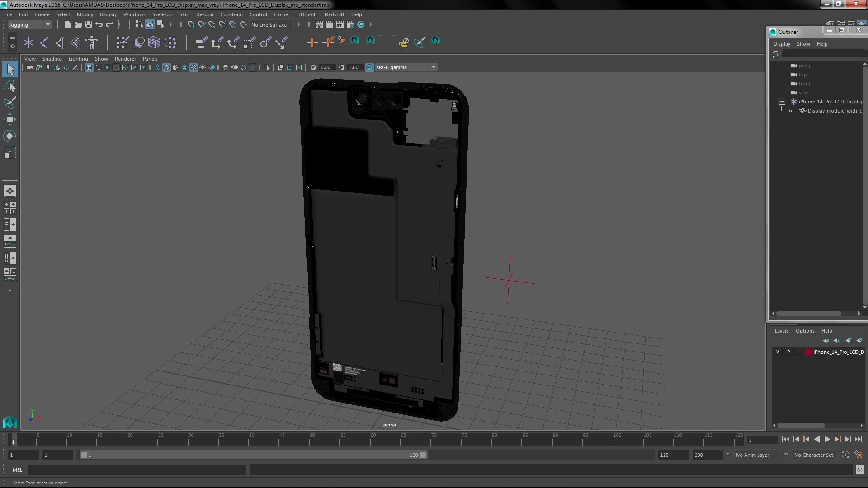Open Render View clapperboard icon

(x=319, y=25)
